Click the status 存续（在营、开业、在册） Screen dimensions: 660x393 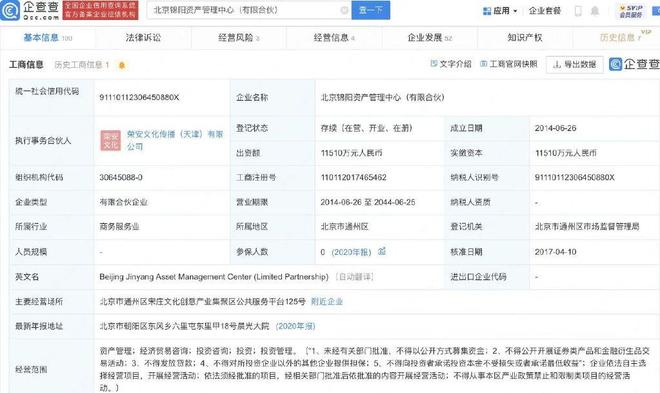(367, 128)
